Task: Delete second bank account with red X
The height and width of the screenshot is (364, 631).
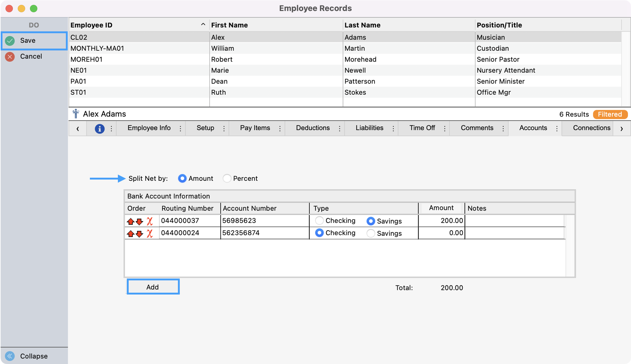Action: tap(150, 234)
